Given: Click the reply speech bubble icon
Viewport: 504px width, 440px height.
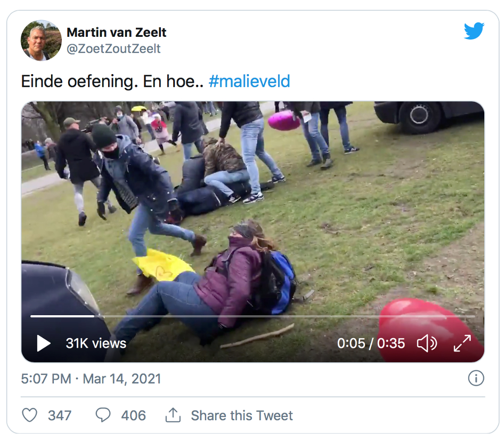Looking at the screenshot, I should tap(103, 415).
